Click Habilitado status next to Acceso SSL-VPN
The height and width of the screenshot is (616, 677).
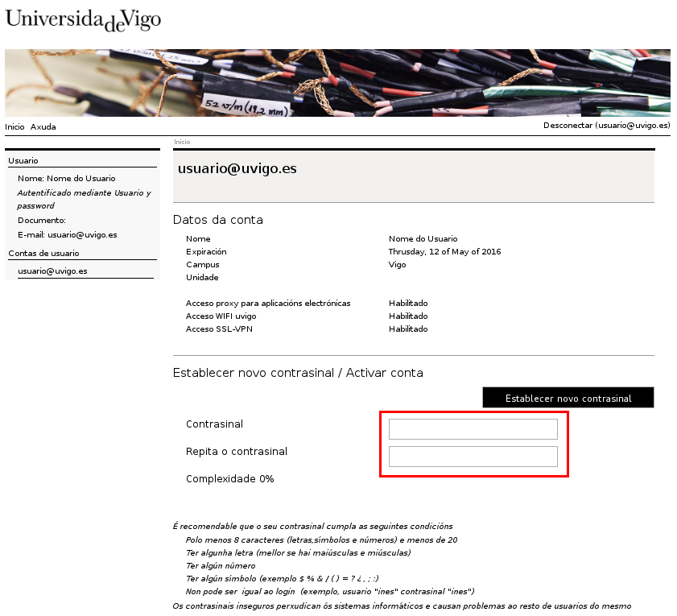click(x=408, y=329)
